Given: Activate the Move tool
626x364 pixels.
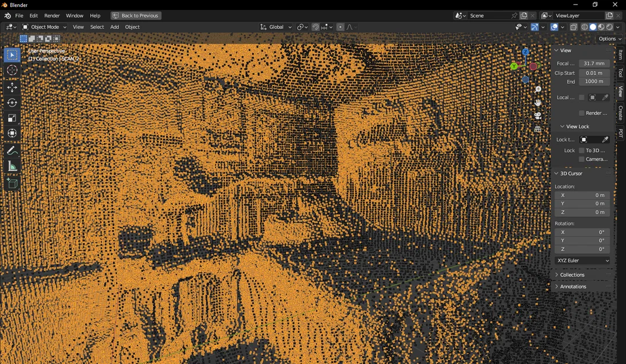Looking at the screenshot, I should 12,87.
